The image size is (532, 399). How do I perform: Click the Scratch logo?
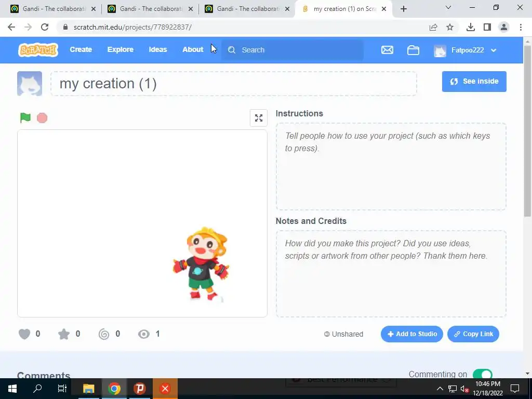tap(38, 50)
